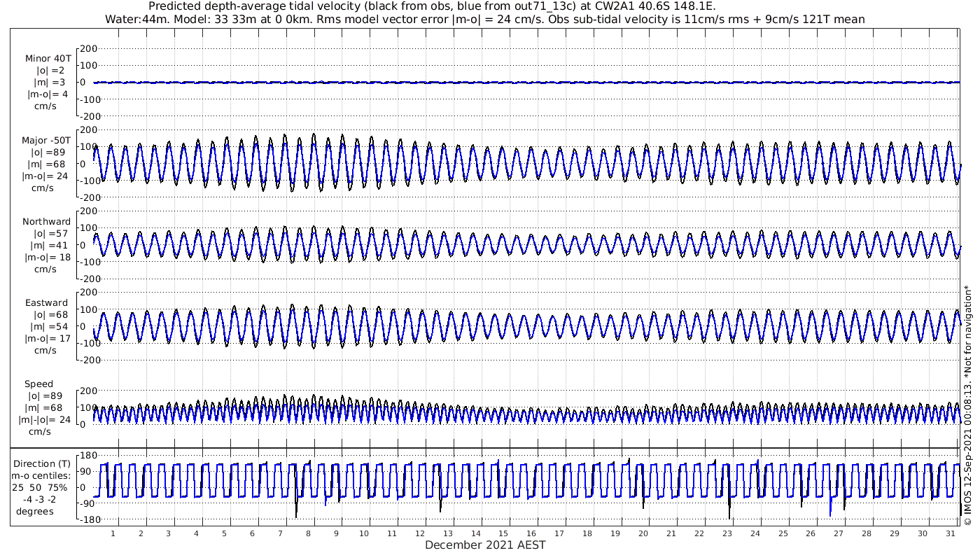The height and width of the screenshot is (560, 980).
Task: Click the "200" tick of Minor 40T panel
Action: (88, 49)
